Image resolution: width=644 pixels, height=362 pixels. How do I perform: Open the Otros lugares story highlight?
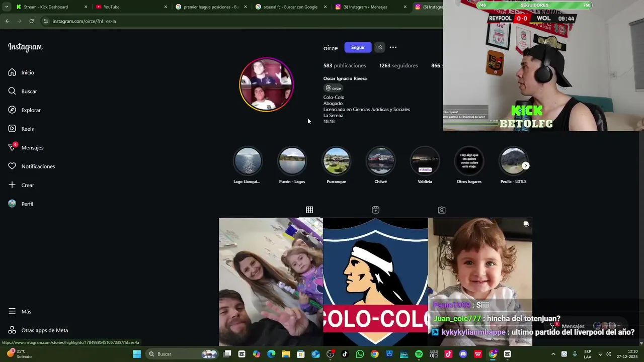pyautogui.click(x=469, y=165)
